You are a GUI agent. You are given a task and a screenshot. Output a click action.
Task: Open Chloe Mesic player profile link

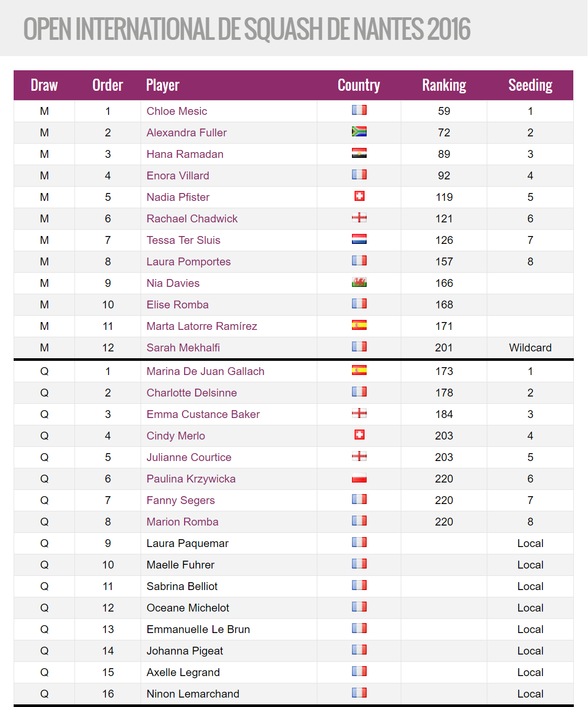click(x=177, y=111)
